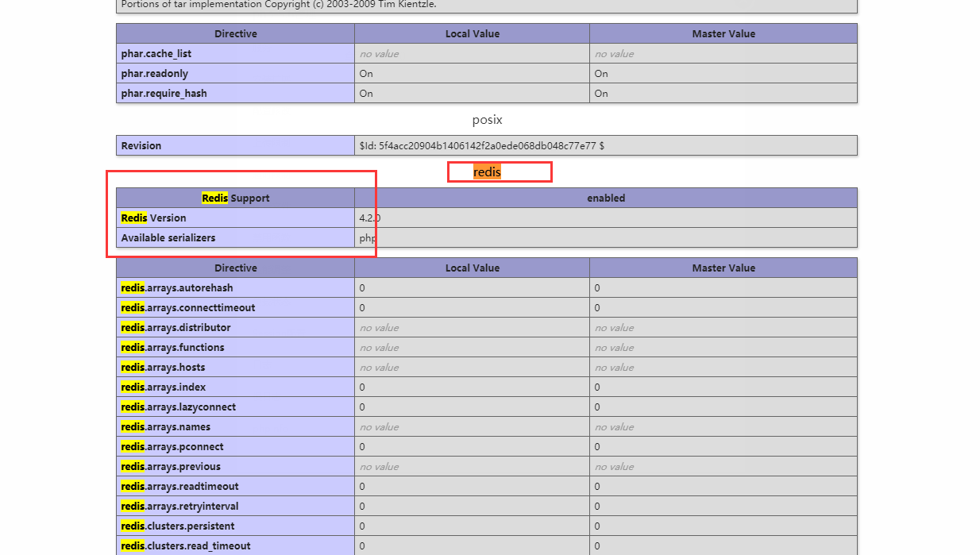Select the "redis.arrays.lazyconnect" directive

[178, 407]
